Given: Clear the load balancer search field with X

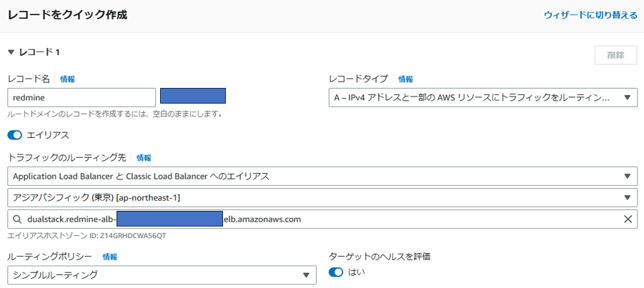Looking at the screenshot, I should [x=628, y=219].
